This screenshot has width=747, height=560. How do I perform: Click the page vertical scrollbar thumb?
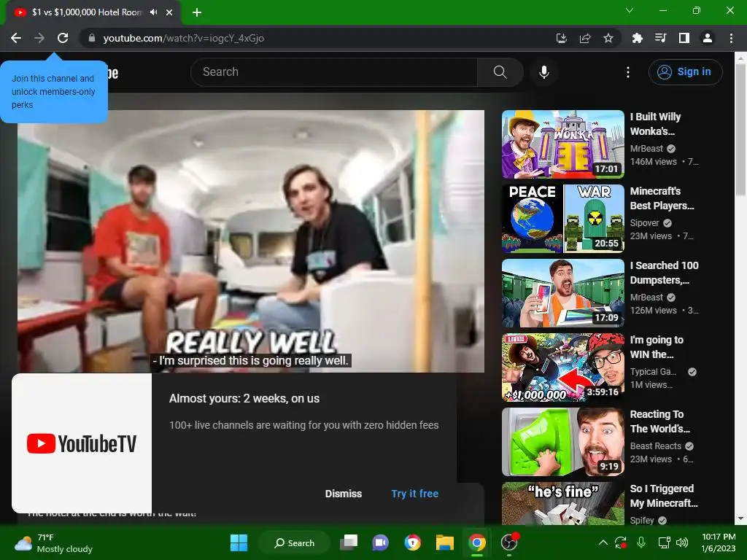(740, 130)
